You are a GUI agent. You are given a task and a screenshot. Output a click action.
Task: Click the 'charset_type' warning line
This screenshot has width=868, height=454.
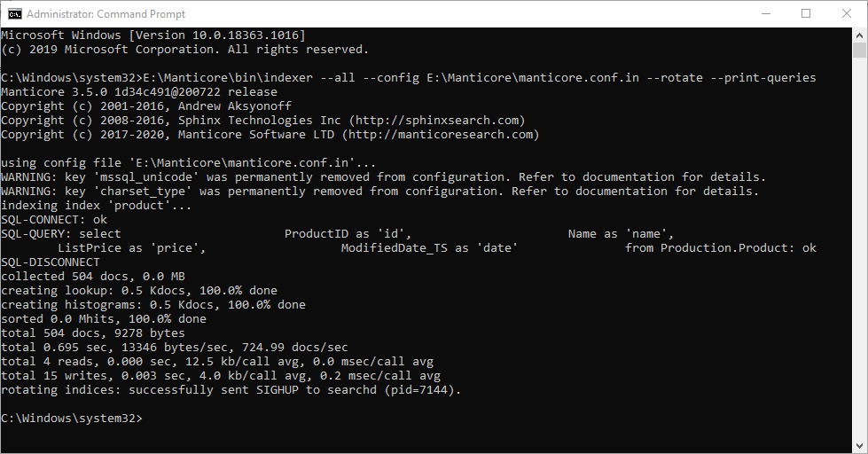379,192
